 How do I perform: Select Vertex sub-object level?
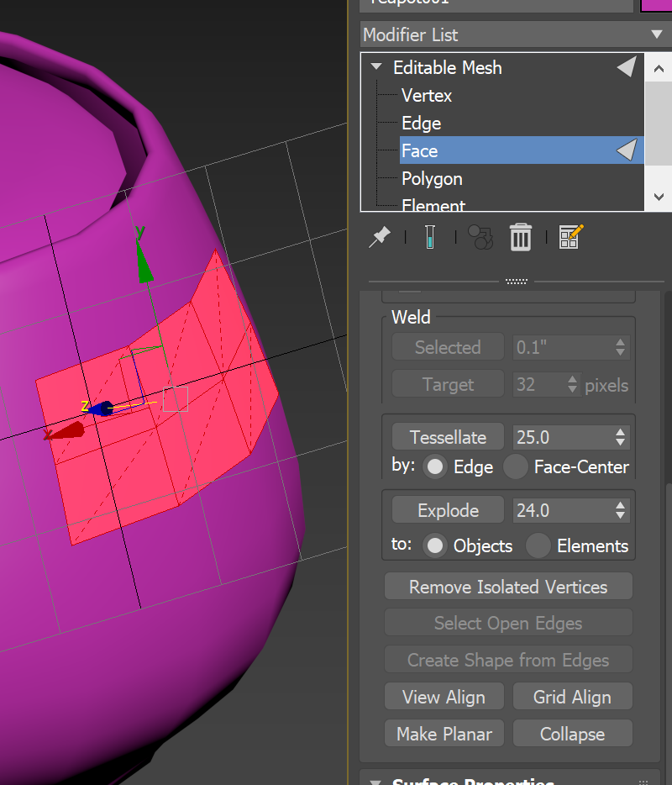(427, 95)
